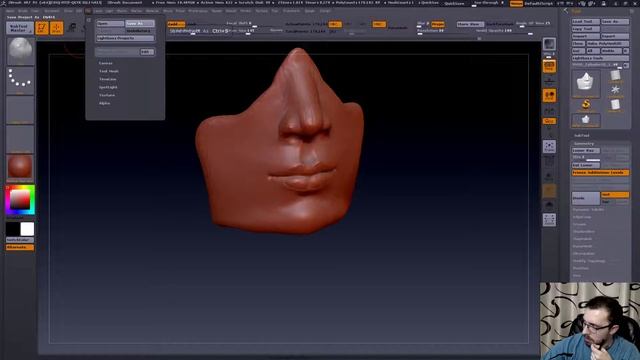Open LightBox Projects in File menu
Viewport: 640px width, 360px height.
[125, 38]
